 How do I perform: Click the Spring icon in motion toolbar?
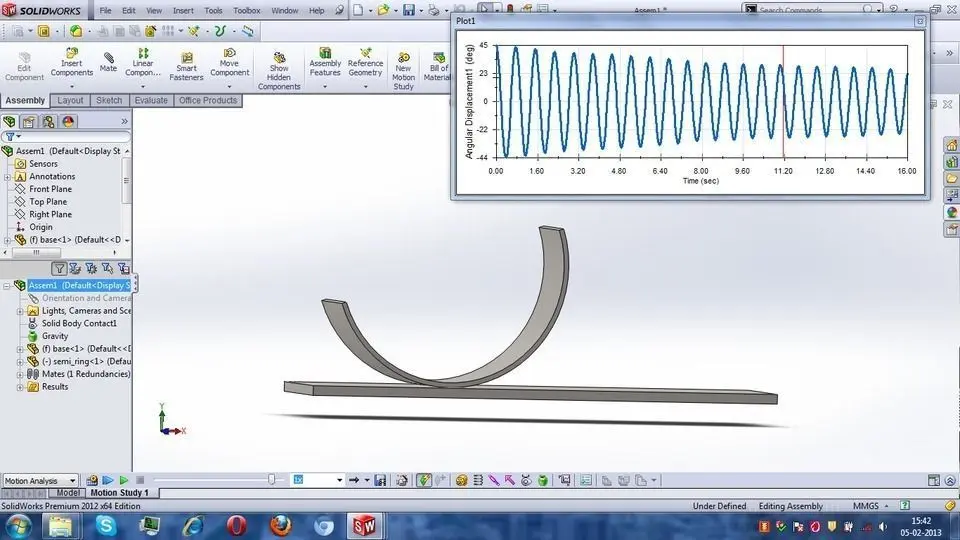tap(478, 481)
